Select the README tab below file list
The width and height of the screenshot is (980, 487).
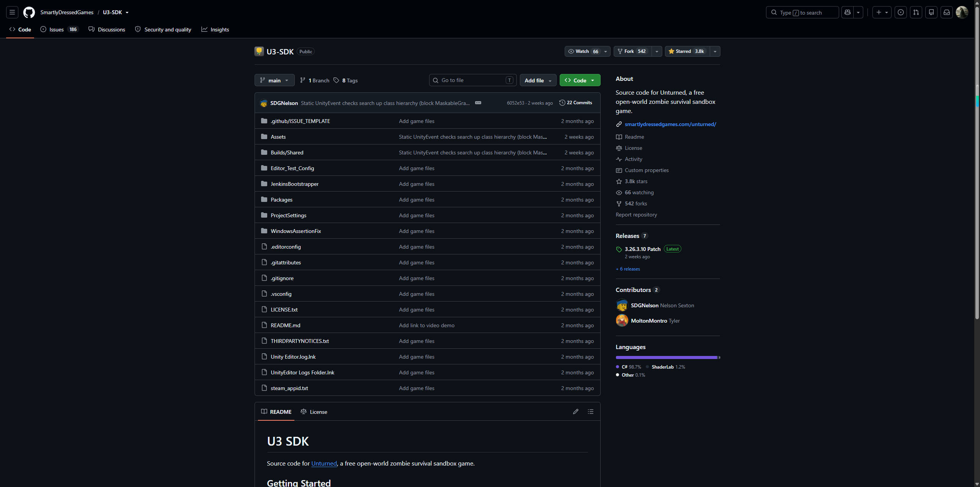tap(276, 412)
